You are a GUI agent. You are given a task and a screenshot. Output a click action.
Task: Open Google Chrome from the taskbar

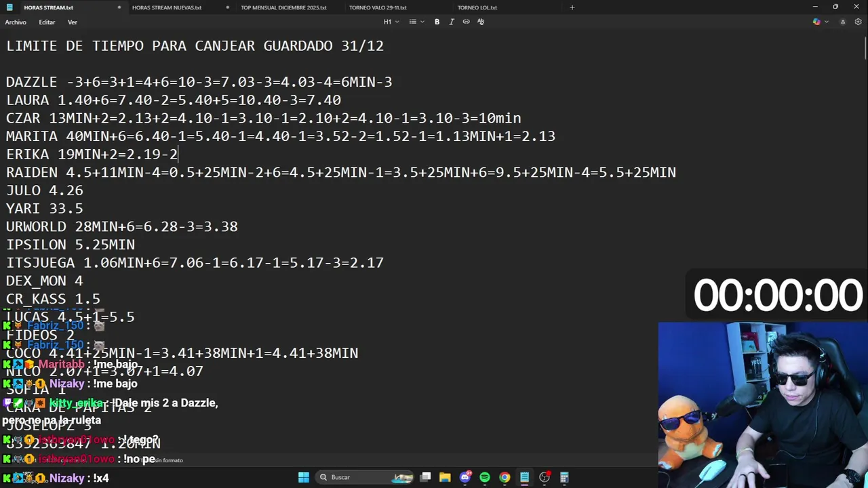point(505,477)
